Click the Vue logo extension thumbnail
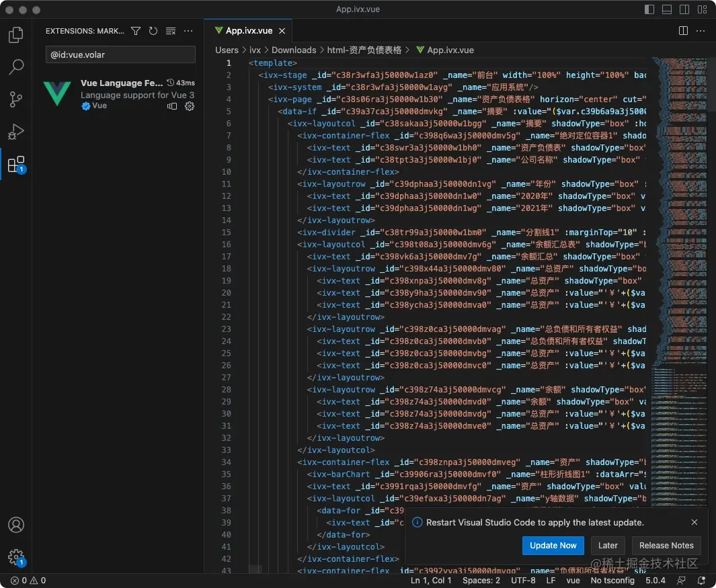 pyautogui.click(x=57, y=93)
